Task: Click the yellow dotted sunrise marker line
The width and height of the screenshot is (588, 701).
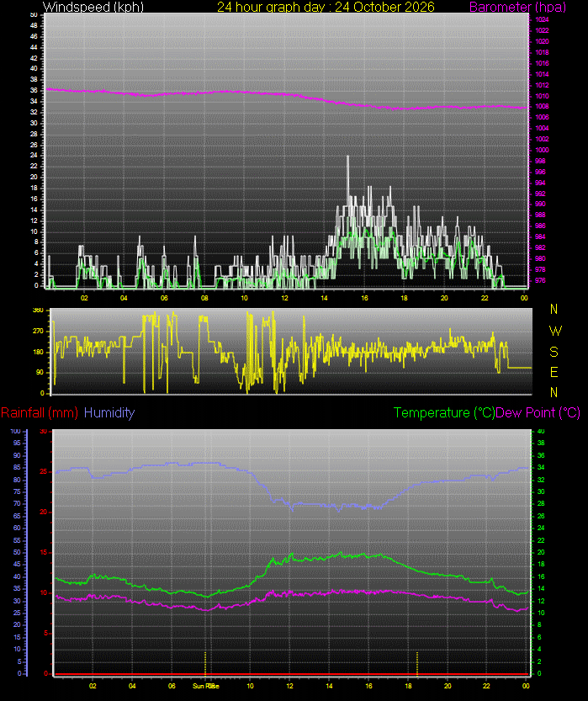Action: [x=205, y=663]
